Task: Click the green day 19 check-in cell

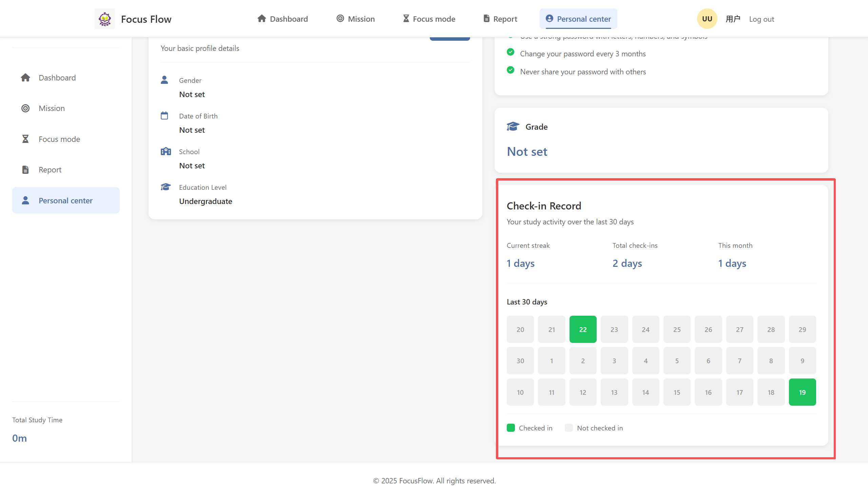Action: [x=802, y=392]
